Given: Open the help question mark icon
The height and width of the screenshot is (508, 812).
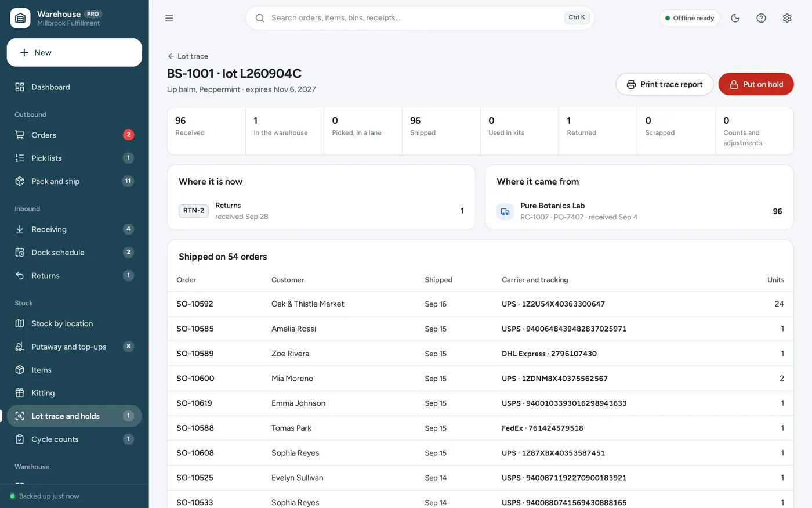Looking at the screenshot, I should 762,18.
